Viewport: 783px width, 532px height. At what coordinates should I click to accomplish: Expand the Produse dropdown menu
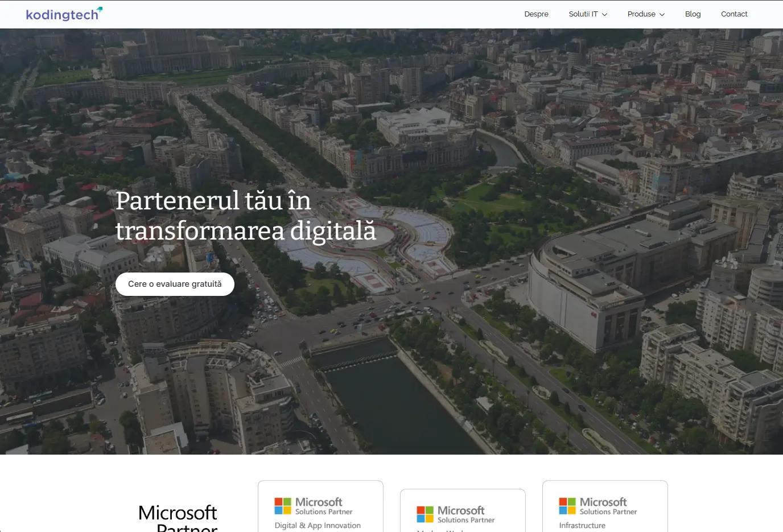click(646, 14)
